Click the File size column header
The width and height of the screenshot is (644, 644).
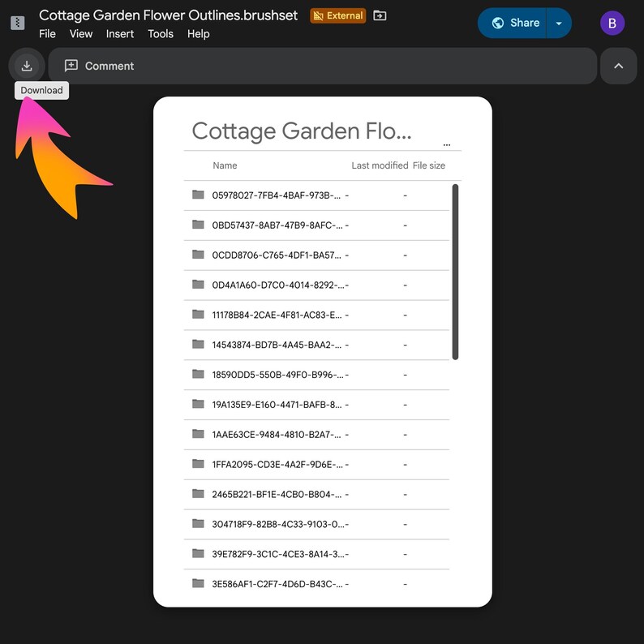tap(429, 165)
